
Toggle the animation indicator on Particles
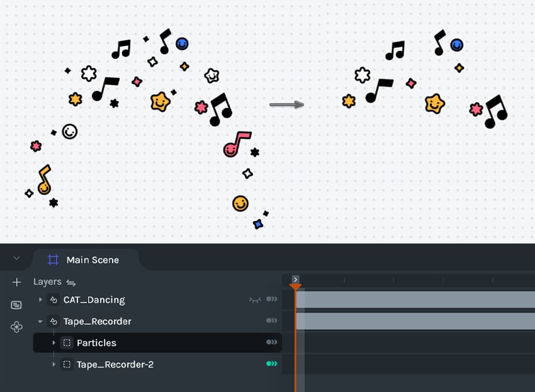(272, 342)
